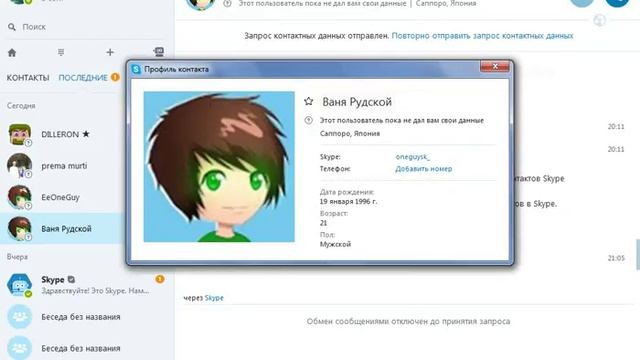Click the large profile picture in dialog
Screen dimensions: 640x360
(x=219, y=167)
